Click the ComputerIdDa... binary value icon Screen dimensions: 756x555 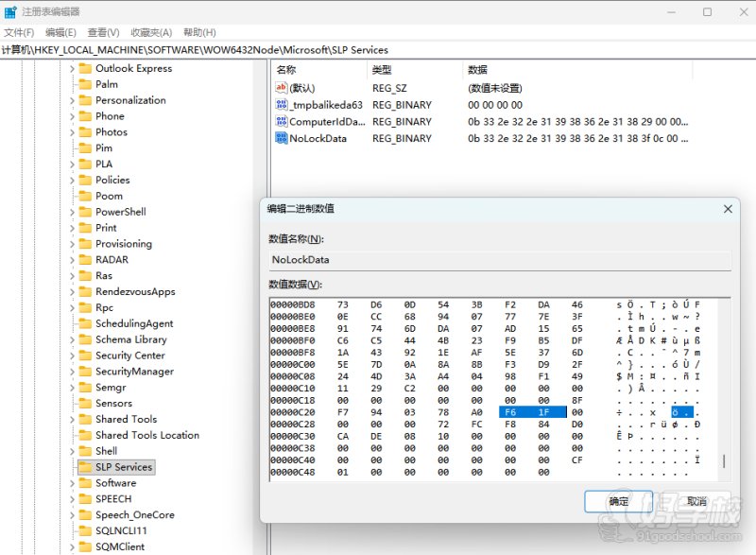pyautogui.click(x=281, y=122)
